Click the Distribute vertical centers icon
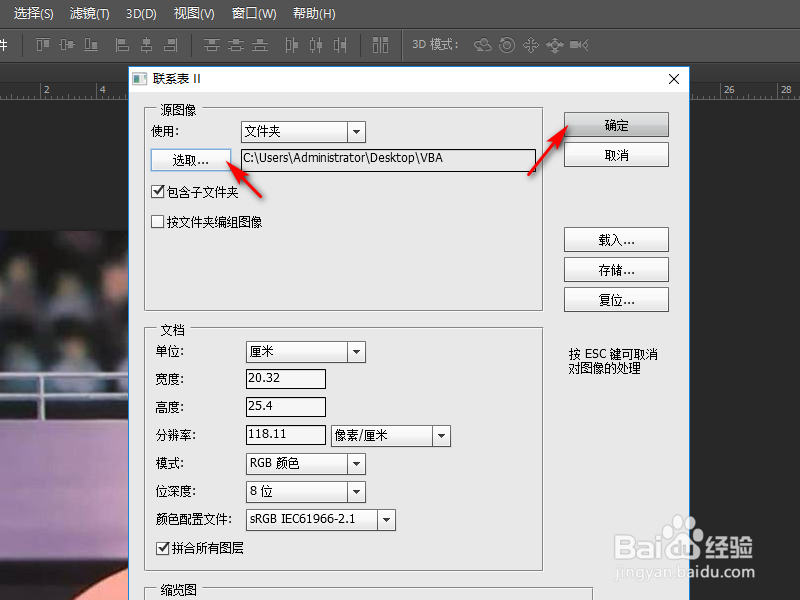 point(236,45)
